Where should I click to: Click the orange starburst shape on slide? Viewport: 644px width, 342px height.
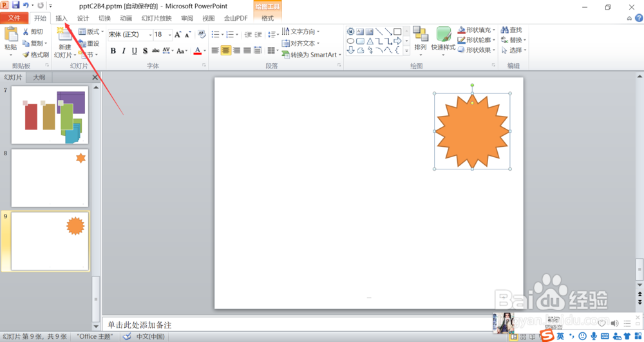point(472,131)
